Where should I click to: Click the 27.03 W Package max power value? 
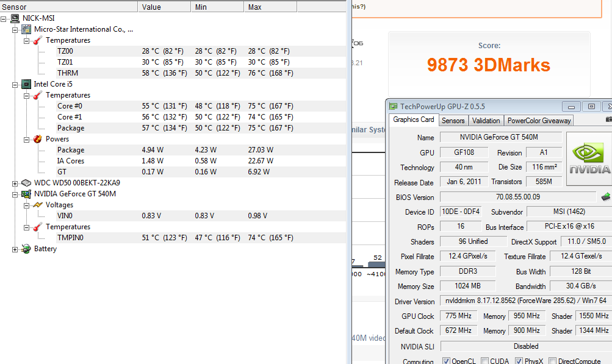point(261,150)
